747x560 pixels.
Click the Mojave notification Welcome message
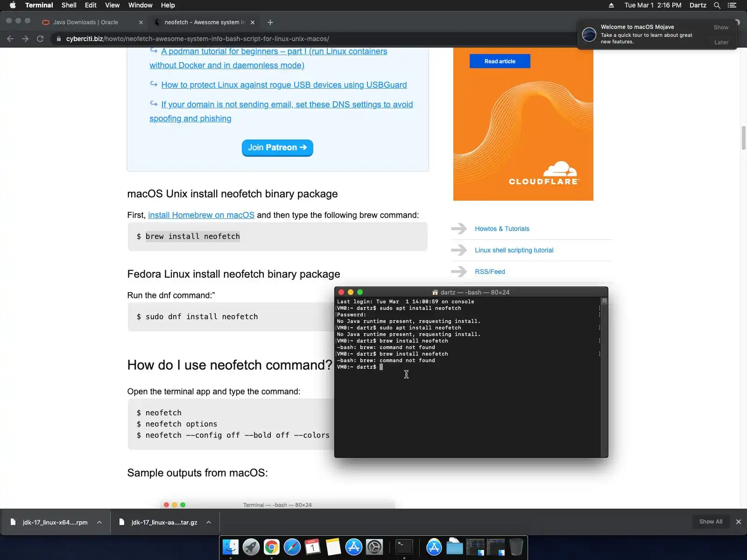click(647, 34)
